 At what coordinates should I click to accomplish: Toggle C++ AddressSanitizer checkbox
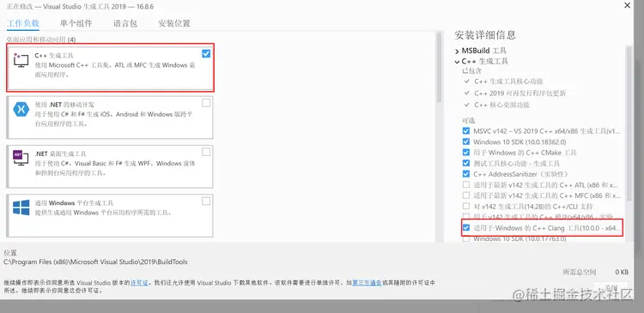coord(465,173)
